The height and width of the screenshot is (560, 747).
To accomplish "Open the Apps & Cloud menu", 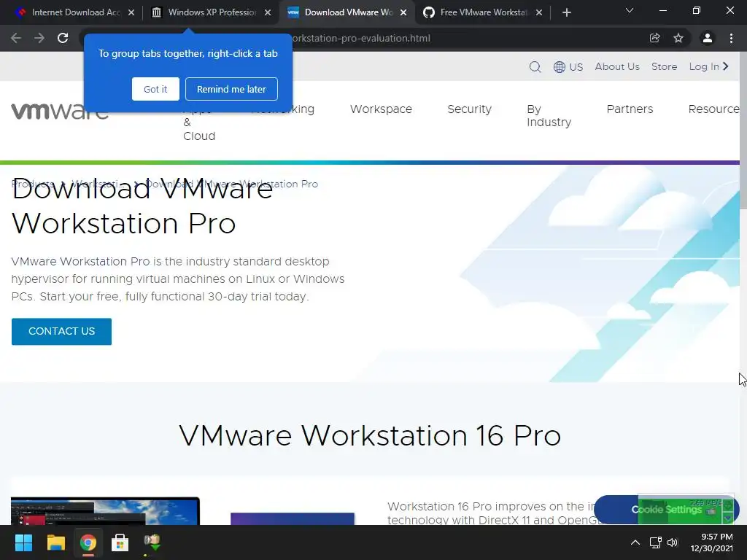I will click(198, 122).
